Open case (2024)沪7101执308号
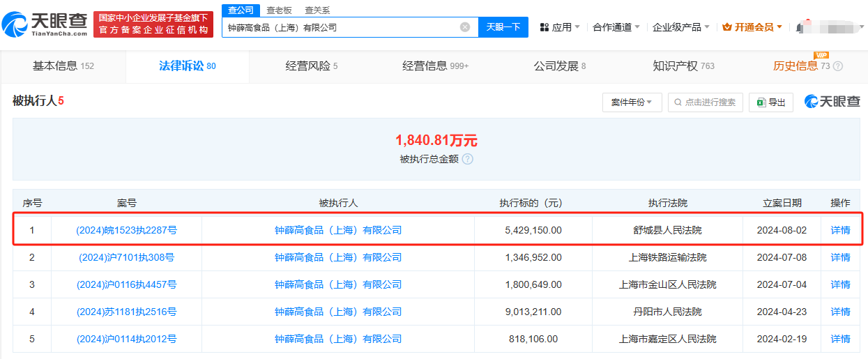Image resolution: width=868 pixels, height=359 pixels. pos(127,257)
